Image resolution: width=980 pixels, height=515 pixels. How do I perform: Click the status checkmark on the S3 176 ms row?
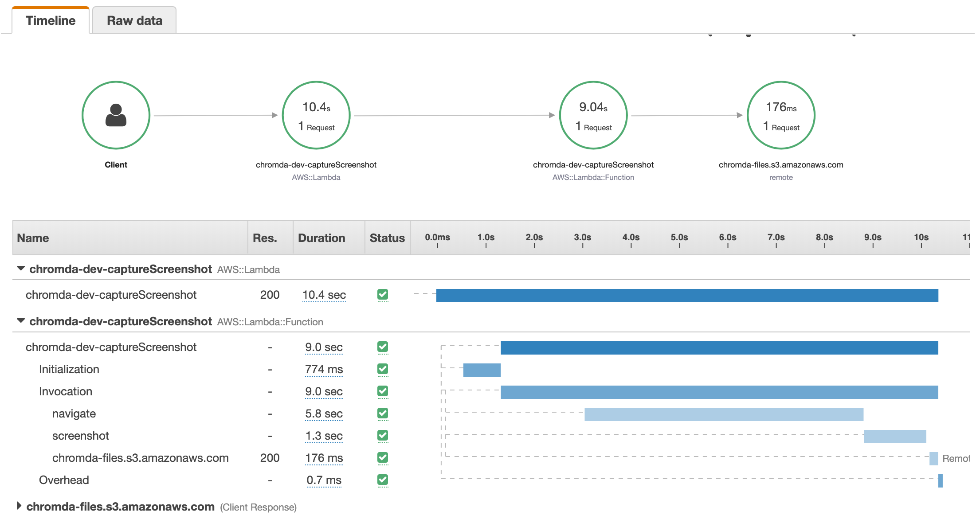[x=383, y=457]
